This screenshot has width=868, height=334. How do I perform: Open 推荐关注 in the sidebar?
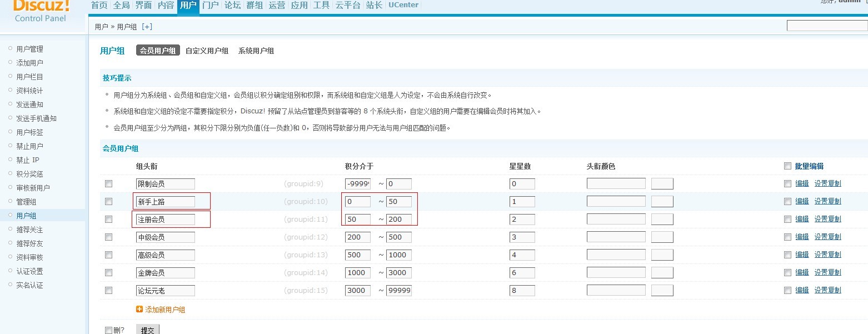coord(29,230)
